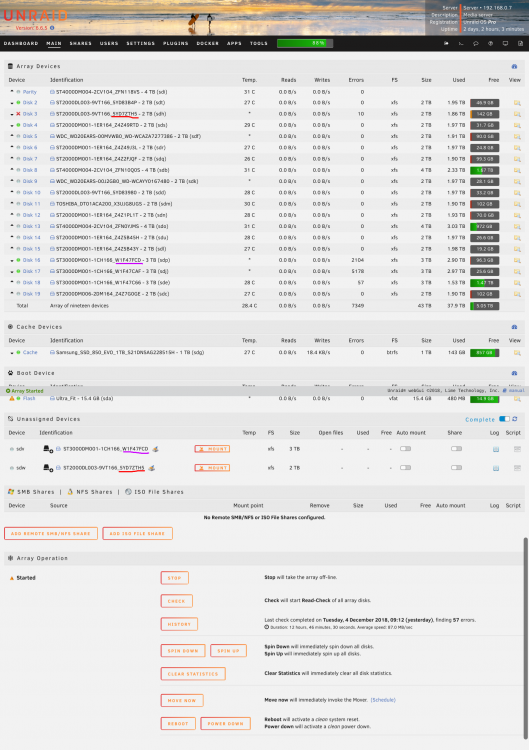The image size is (529, 750).
Task: Open script settings icon for sdv
Action: pyautogui.click(x=517, y=449)
